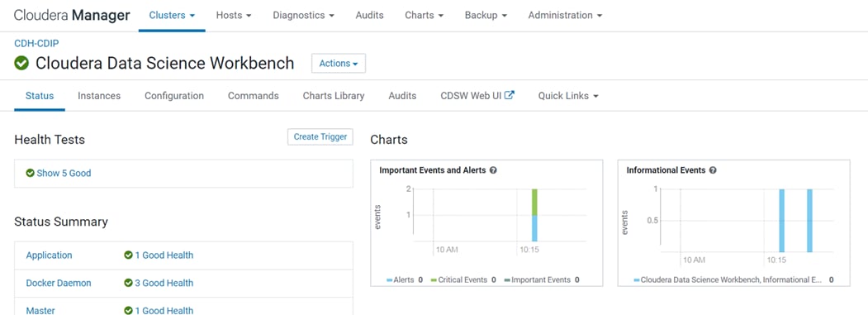Open the Configuration tab
This screenshot has width=868, height=315.
pyautogui.click(x=174, y=96)
